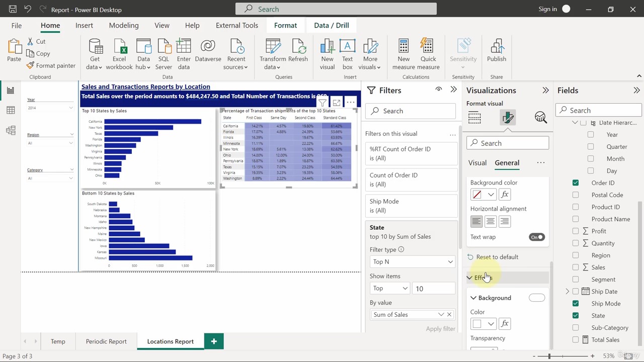Switch to Model view in left sidebar
644x362 pixels.
pos(11,131)
